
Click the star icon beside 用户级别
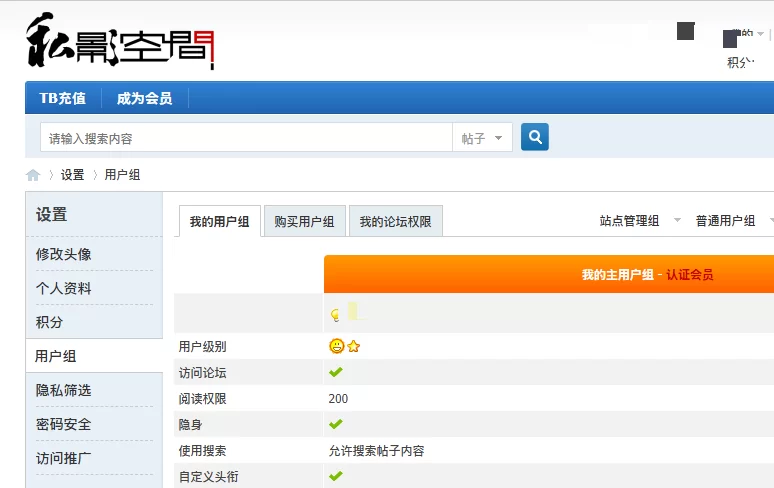(x=353, y=347)
